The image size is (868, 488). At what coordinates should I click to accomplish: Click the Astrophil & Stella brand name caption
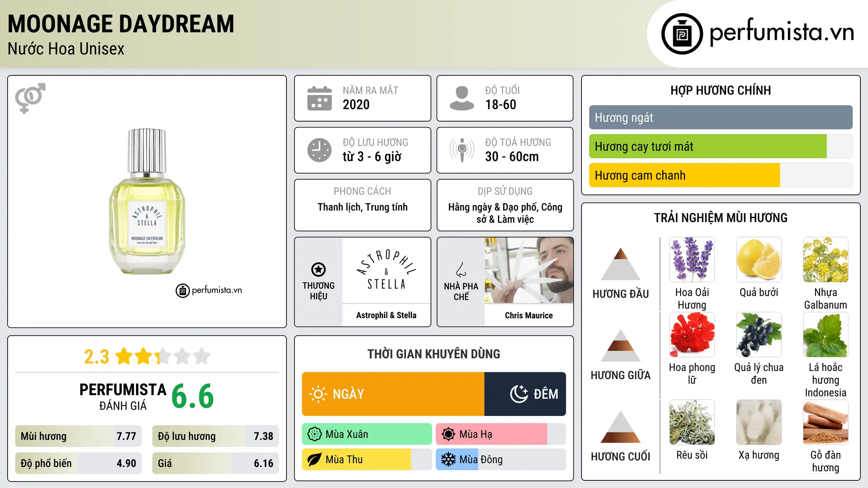click(x=386, y=315)
